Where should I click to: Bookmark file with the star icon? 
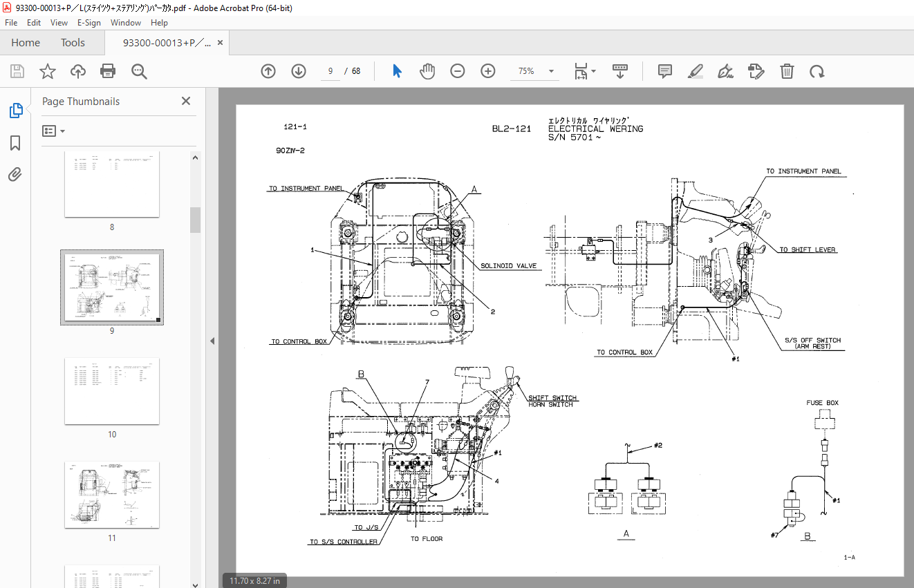pyautogui.click(x=47, y=71)
